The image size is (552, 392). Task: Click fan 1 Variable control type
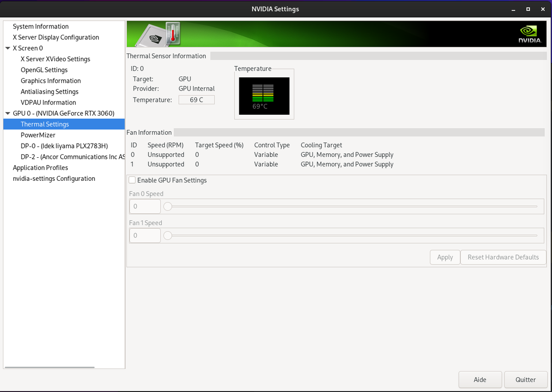pyautogui.click(x=266, y=164)
